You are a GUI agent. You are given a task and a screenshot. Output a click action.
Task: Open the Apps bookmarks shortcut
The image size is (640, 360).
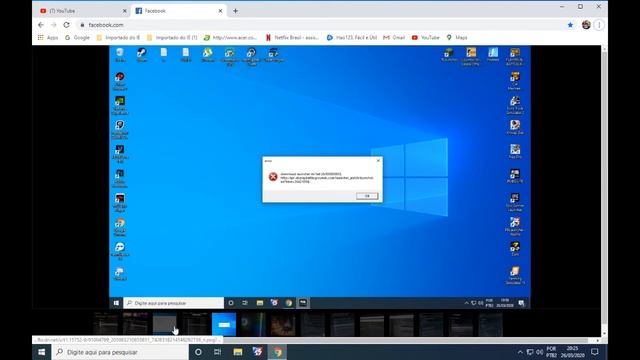coord(48,38)
